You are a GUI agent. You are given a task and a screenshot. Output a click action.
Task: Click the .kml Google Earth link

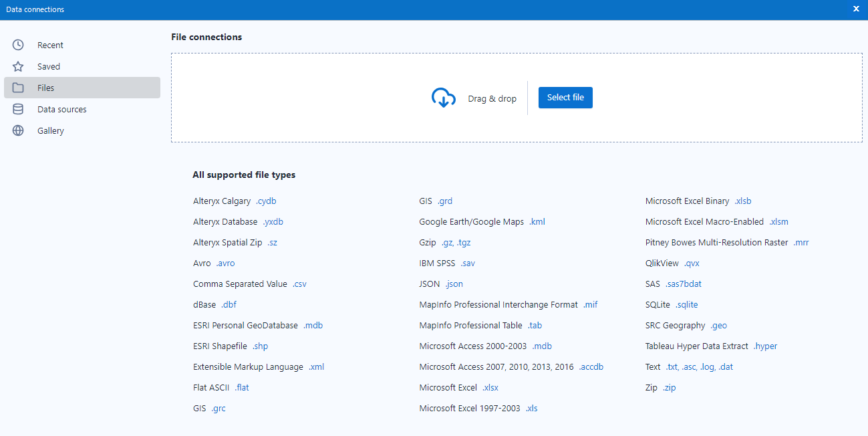tap(537, 221)
